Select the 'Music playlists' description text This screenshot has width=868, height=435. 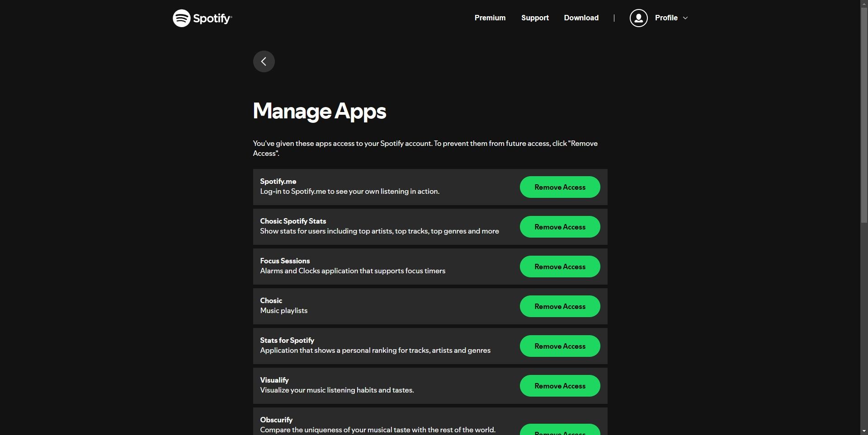tap(284, 310)
